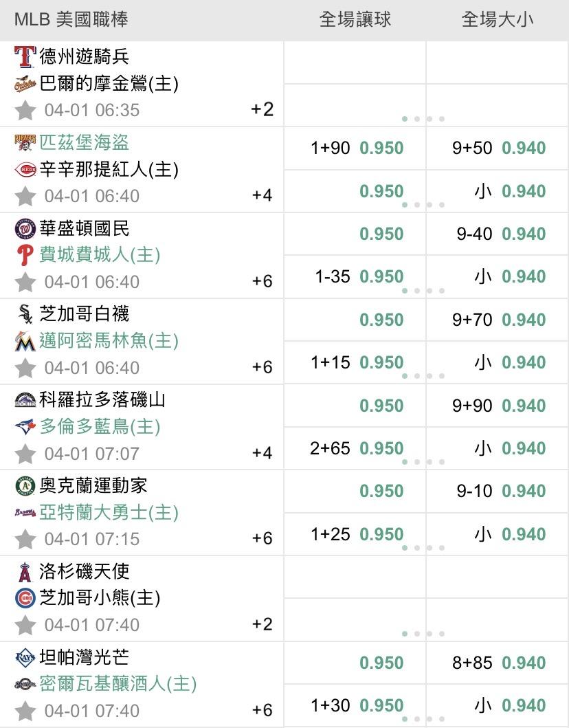The image size is (569, 728).
Task: Click the Texas Rangers team logo
Action: coord(25,56)
